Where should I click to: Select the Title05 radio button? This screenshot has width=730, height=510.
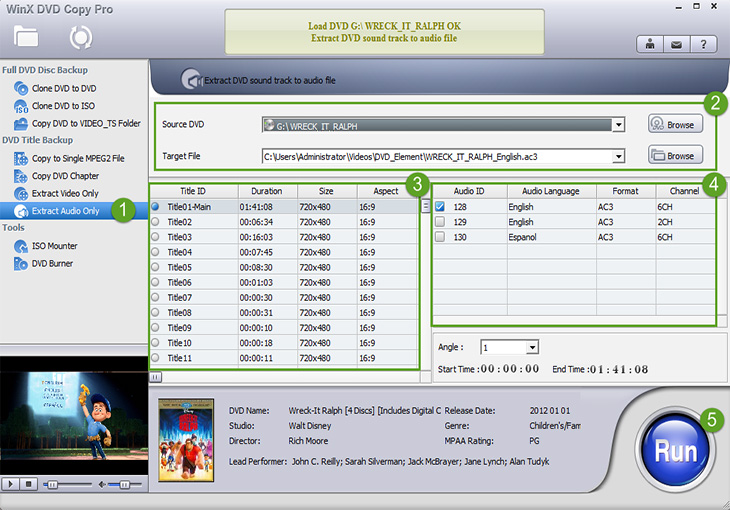point(155,267)
